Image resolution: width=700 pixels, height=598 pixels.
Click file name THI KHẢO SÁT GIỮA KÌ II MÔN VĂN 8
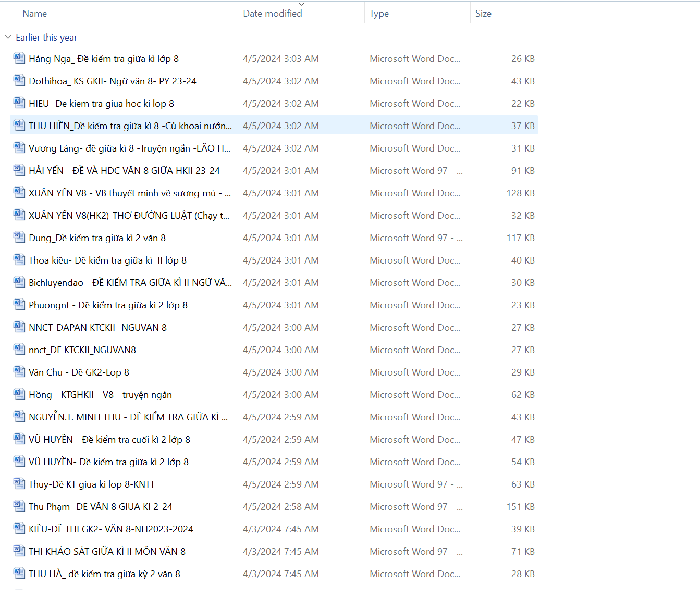click(x=107, y=552)
